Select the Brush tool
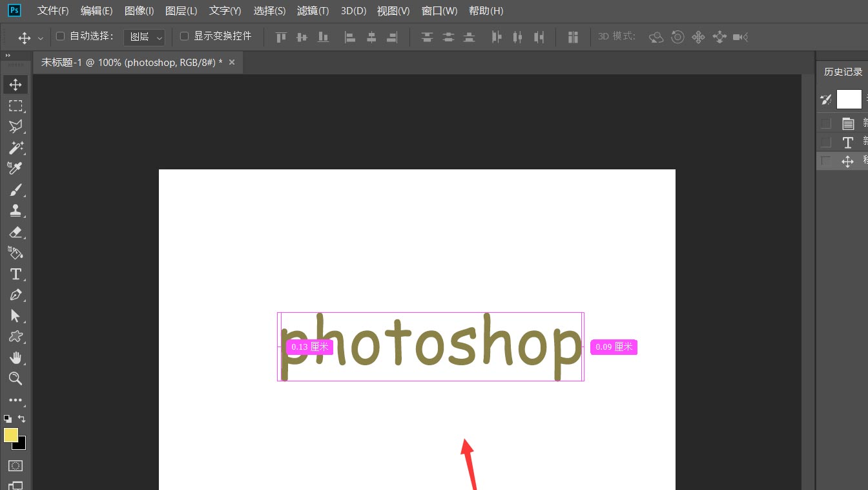Viewport: 868px width, 490px height. pyautogui.click(x=15, y=190)
